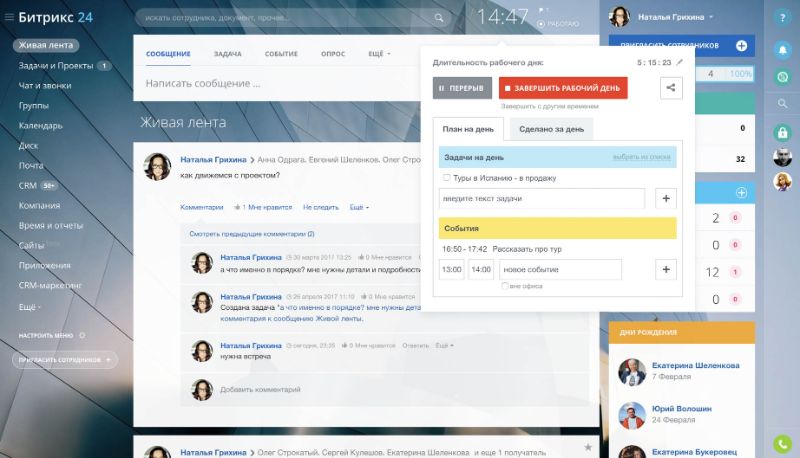Click magnifier icon in top search bar
Viewport: 800px width, 458px height.
click(439, 18)
